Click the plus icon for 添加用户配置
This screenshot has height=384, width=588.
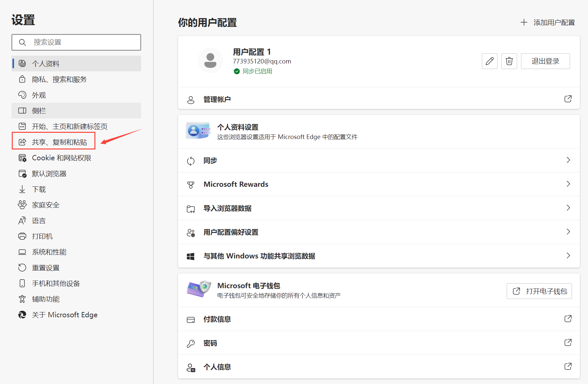tap(524, 22)
